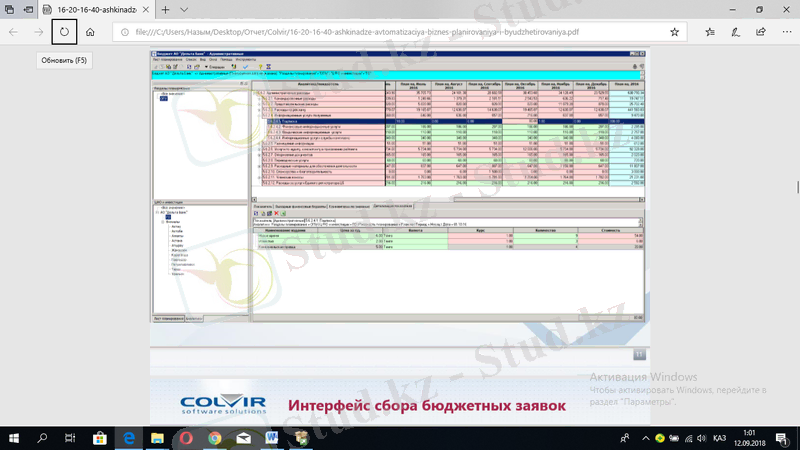Change the KAZ input language indicator
The height and width of the screenshot is (450, 800).
pos(720,438)
